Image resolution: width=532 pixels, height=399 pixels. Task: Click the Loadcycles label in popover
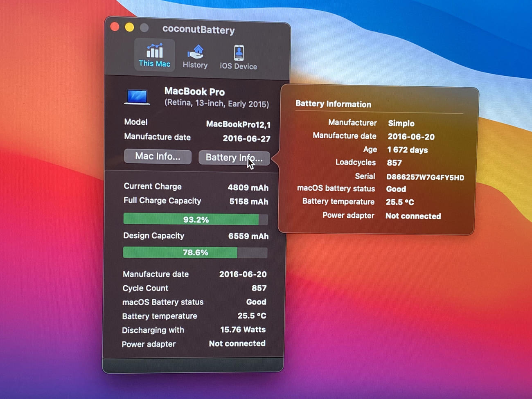click(x=355, y=162)
